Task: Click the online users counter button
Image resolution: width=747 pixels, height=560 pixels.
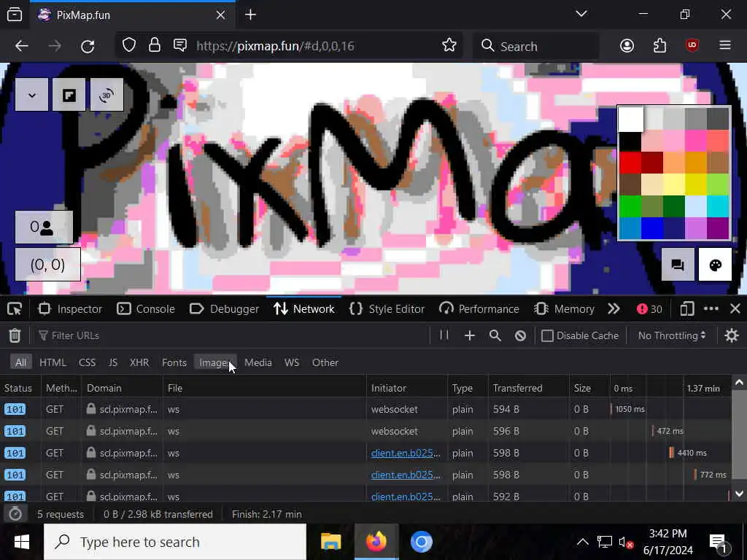Action: [44, 227]
